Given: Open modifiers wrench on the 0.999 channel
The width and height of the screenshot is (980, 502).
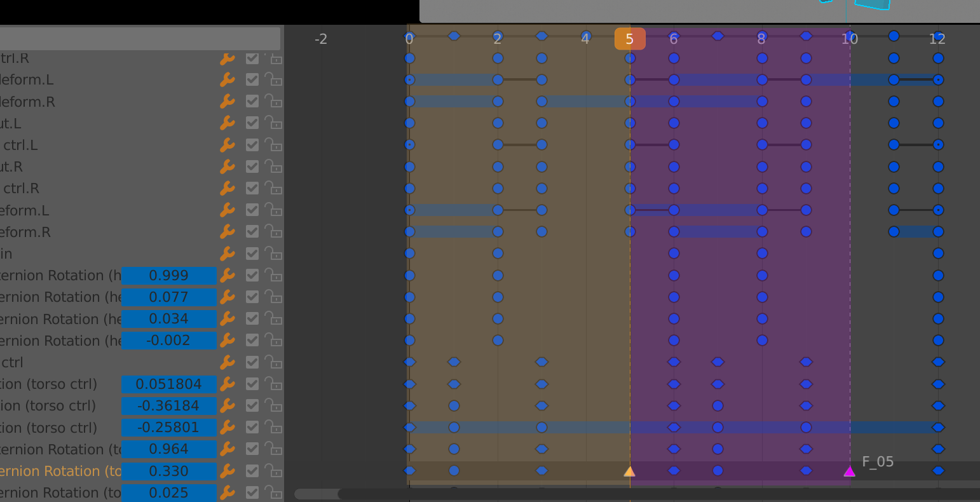Looking at the screenshot, I should click(x=227, y=275).
